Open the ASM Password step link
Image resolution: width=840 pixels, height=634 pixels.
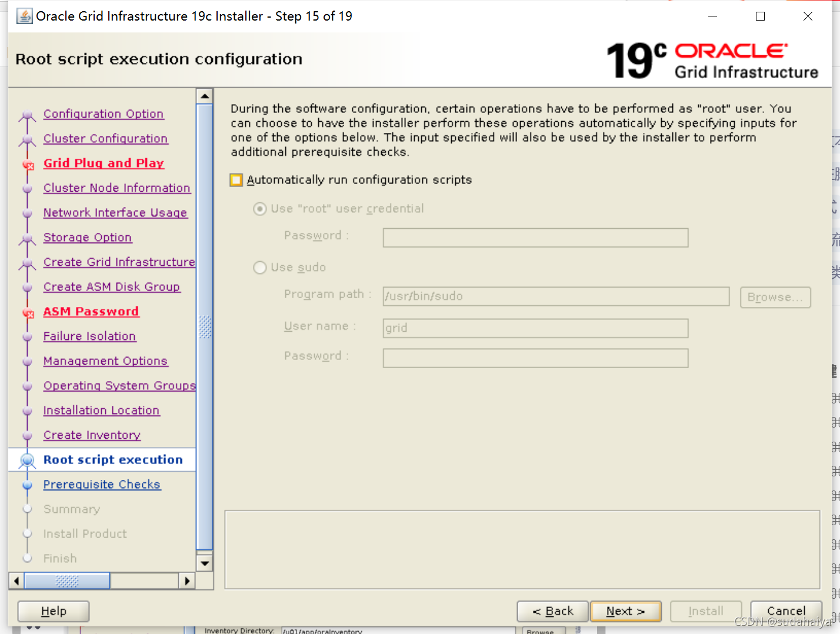point(91,312)
